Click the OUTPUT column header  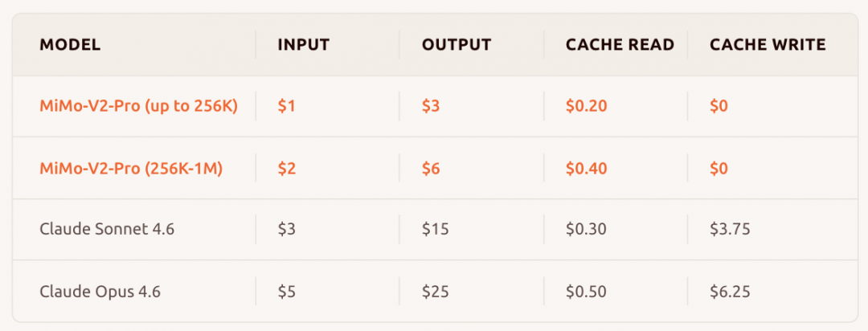(x=457, y=45)
